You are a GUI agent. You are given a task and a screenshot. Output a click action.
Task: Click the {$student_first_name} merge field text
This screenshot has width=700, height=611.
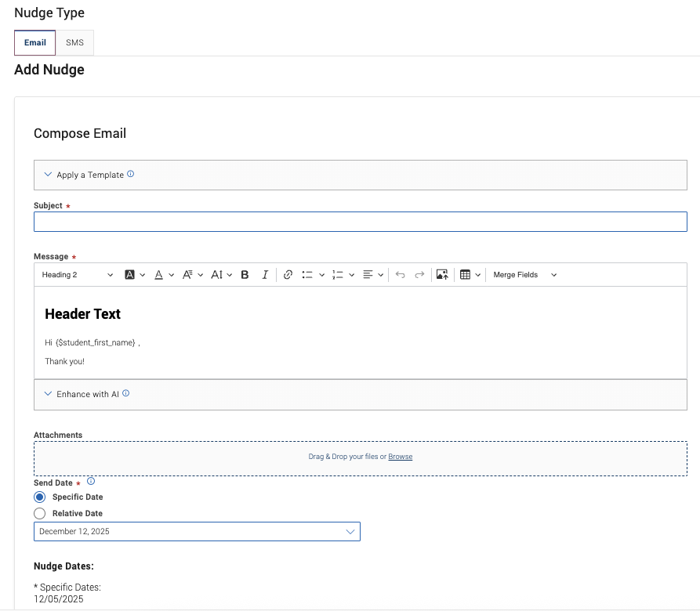tap(96, 342)
